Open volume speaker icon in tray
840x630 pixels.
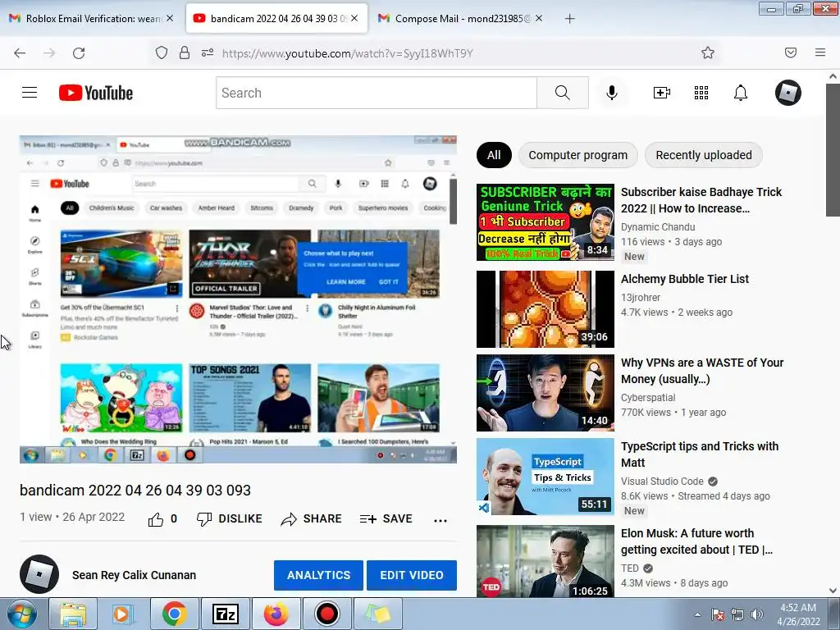click(757, 614)
